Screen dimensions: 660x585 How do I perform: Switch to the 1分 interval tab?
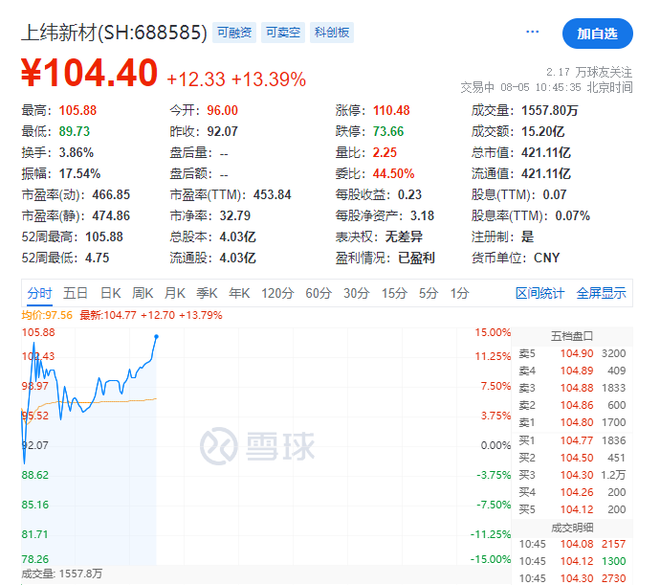coord(459,293)
